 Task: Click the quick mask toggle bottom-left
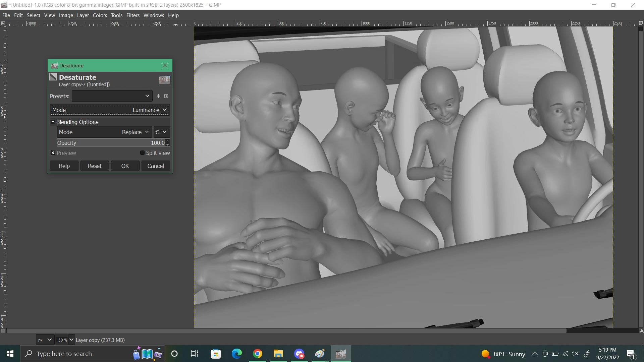pos(3,331)
